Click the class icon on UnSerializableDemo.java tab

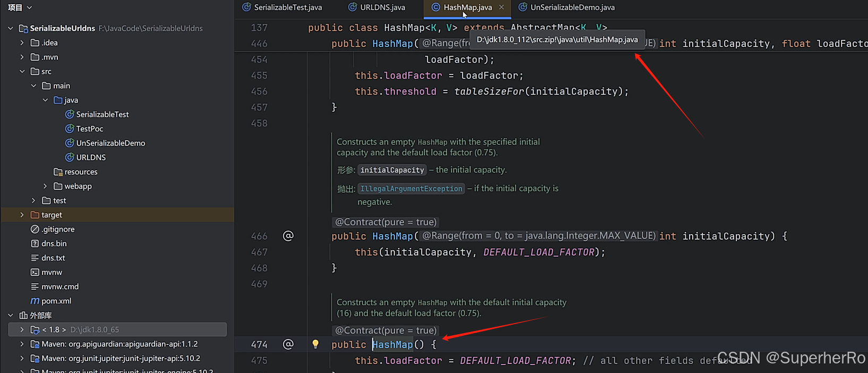point(523,7)
